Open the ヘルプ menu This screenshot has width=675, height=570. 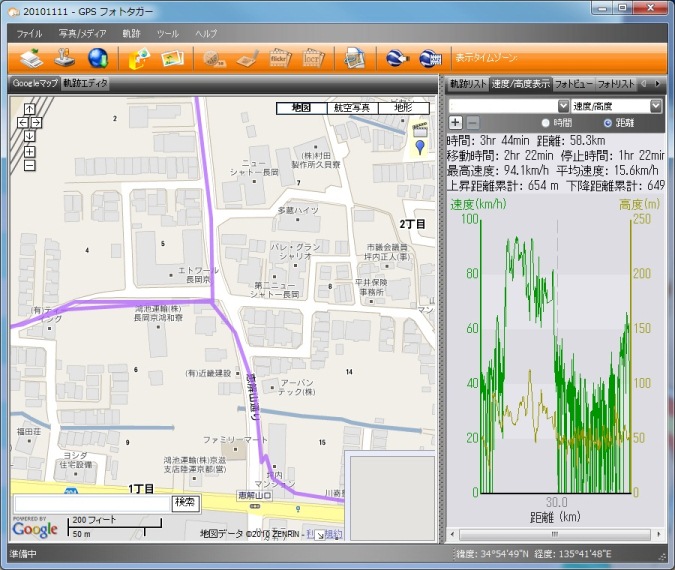tap(206, 34)
